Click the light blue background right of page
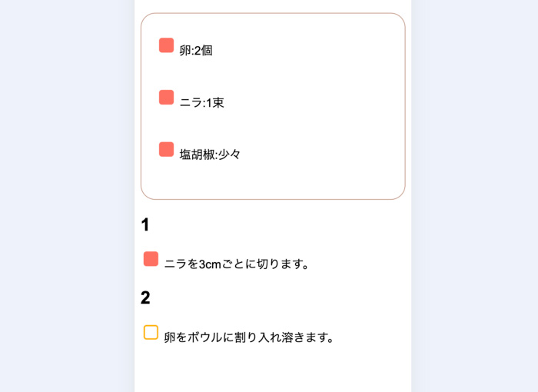 477,192
